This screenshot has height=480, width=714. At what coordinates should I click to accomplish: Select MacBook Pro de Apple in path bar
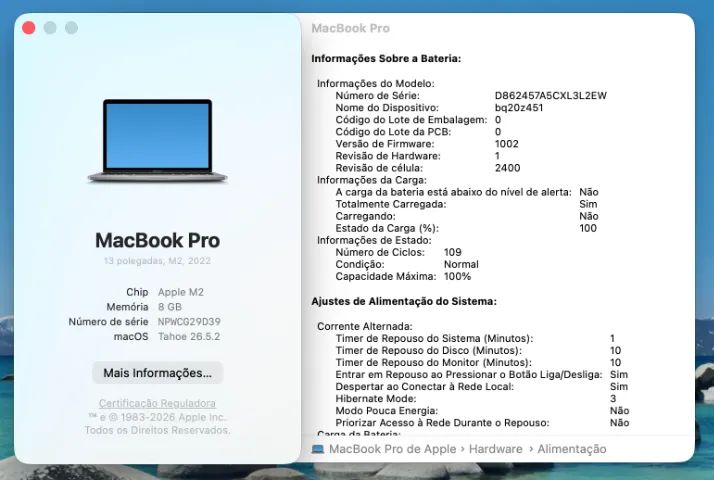point(393,449)
